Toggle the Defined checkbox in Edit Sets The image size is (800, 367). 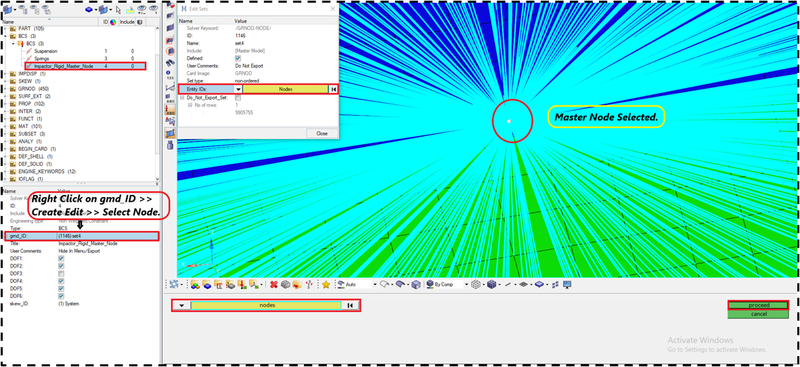coord(238,59)
